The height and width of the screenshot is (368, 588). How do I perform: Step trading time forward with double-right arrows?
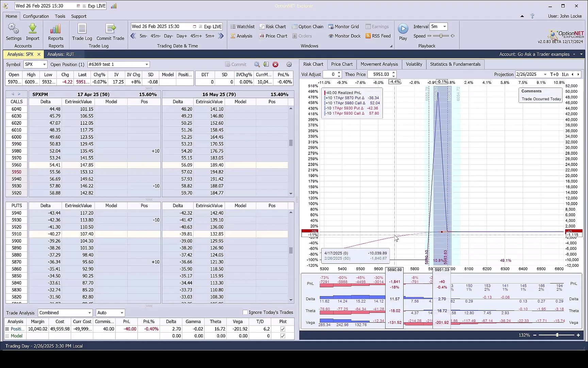click(x=221, y=36)
